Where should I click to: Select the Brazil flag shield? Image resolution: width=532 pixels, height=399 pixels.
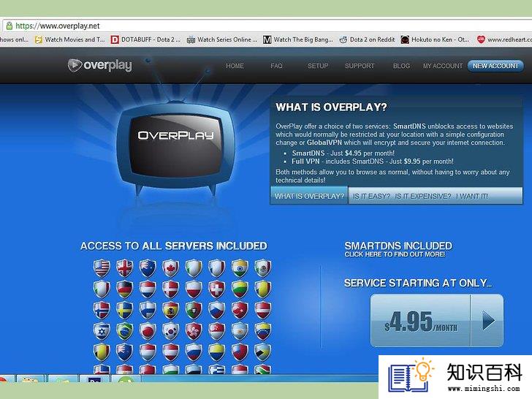click(124, 332)
